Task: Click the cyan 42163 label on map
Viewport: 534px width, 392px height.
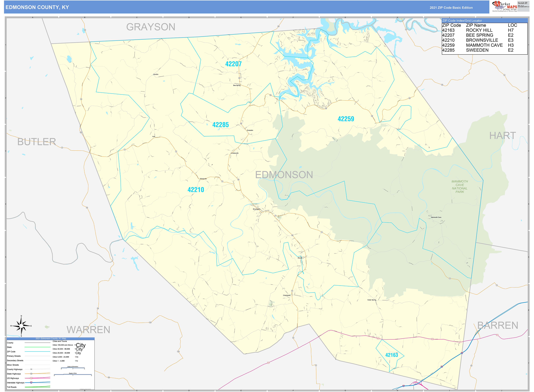Action: [392, 355]
